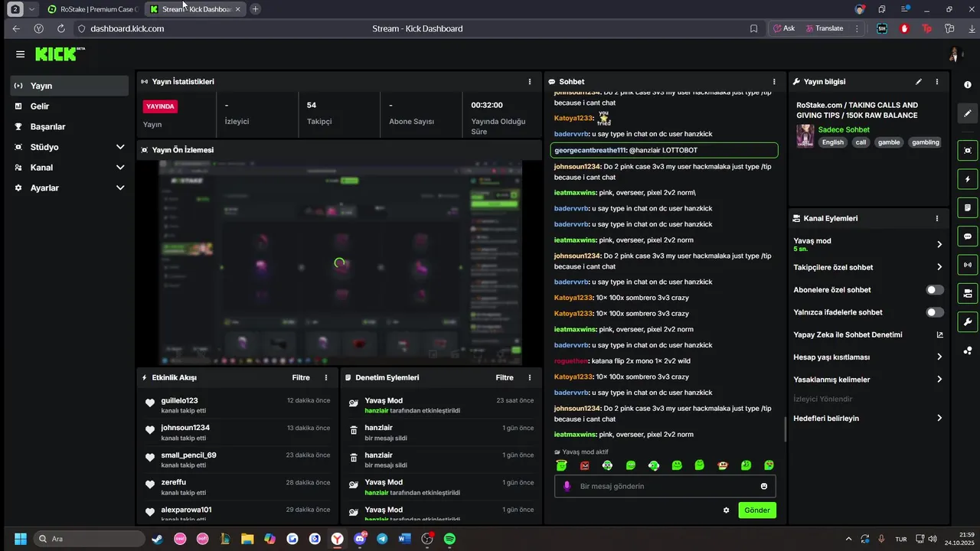This screenshot has height=551, width=980.
Task: Open the Gelir sidebar item
Action: point(70,106)
